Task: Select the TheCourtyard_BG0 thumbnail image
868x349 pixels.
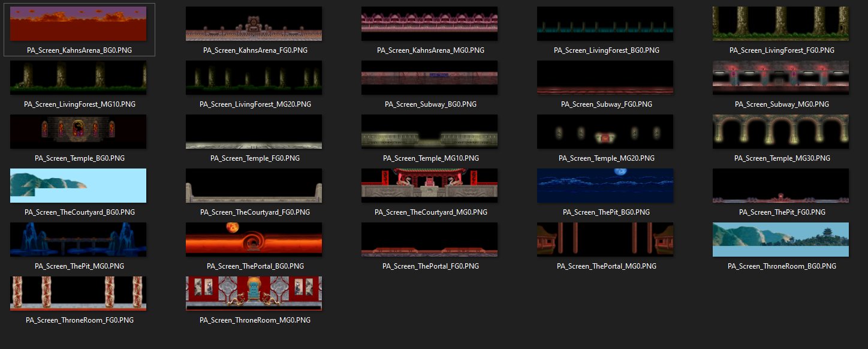Action: [x=79, y=186]
